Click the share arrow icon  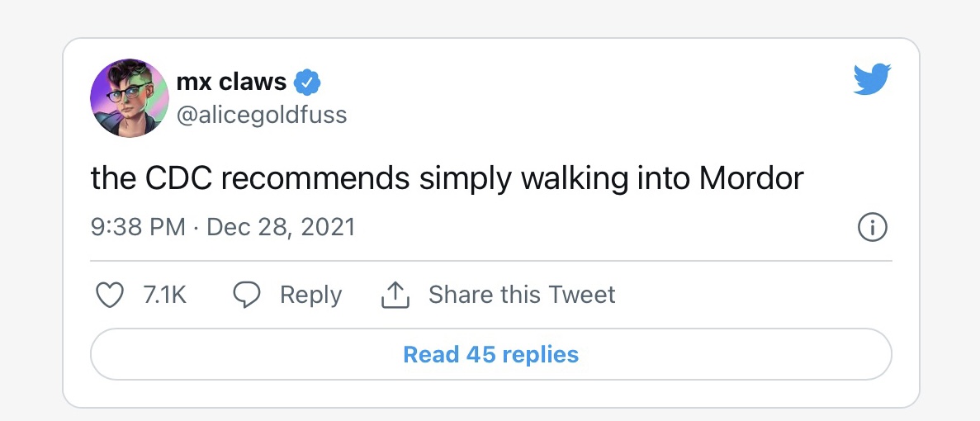point(395,295)
